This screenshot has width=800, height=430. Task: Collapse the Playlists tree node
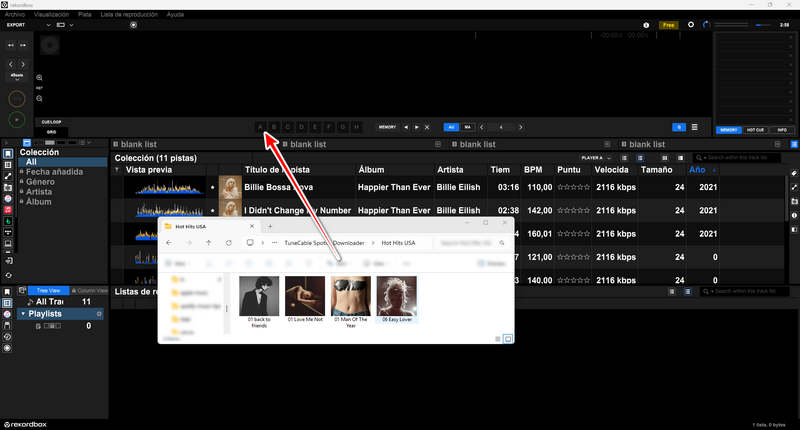[23, 314]
